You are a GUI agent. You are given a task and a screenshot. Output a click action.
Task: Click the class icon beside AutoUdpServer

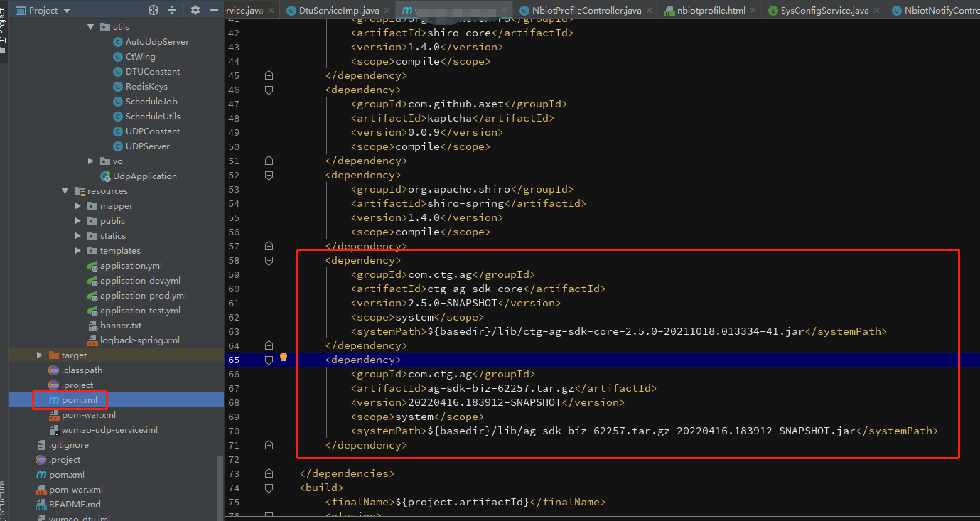(x=118, y=42)
